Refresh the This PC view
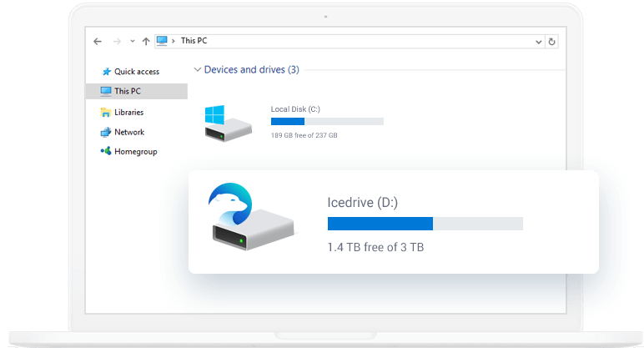 [551, 41]
